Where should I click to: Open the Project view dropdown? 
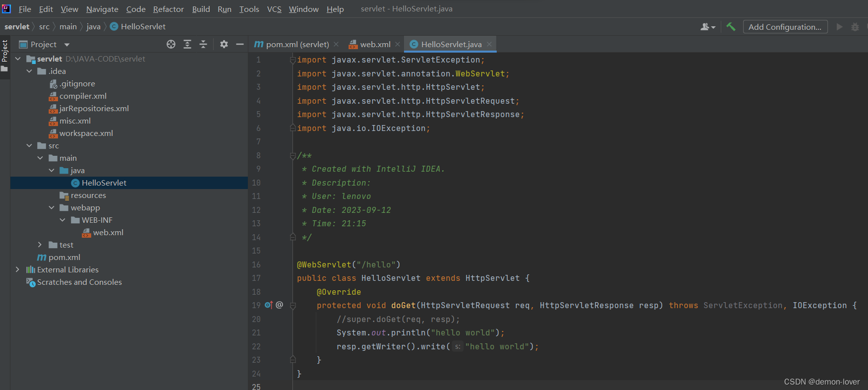point(67,45)
